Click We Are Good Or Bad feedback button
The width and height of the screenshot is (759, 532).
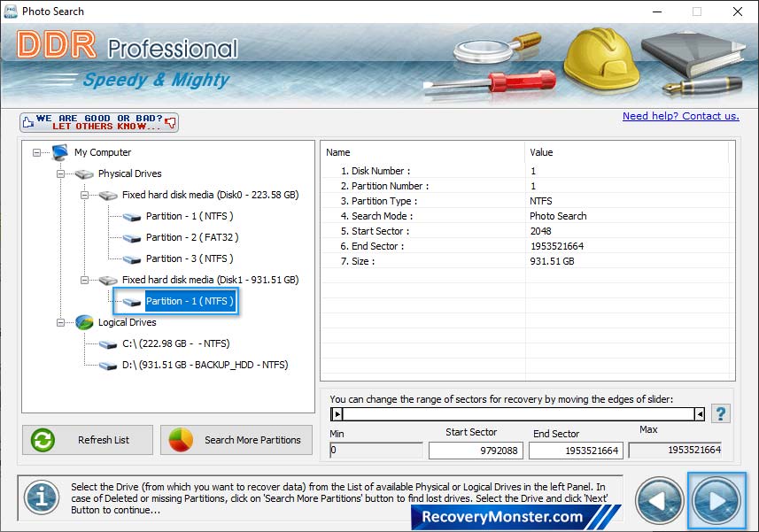coord(99,122)
